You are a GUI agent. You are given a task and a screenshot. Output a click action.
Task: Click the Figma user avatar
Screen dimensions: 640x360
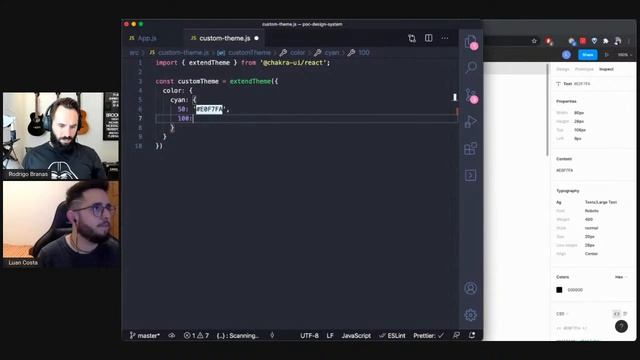pos(566,55)
